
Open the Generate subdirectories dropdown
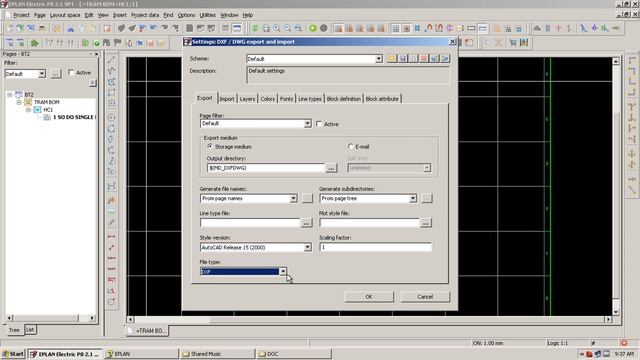click(413, 198)
